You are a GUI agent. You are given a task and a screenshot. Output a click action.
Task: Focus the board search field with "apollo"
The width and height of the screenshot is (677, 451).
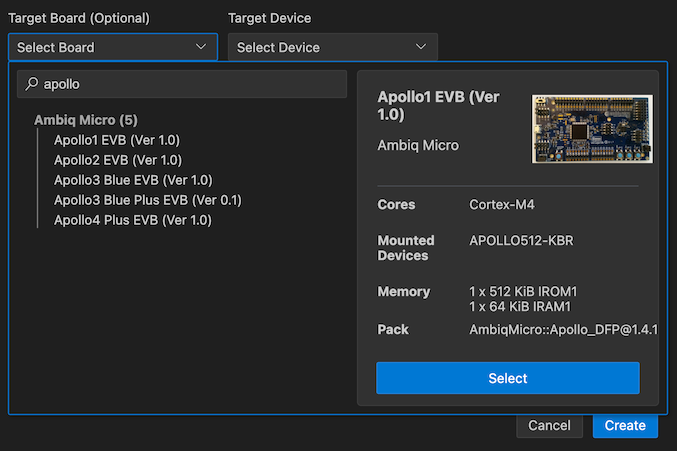[x=182, y=84]
